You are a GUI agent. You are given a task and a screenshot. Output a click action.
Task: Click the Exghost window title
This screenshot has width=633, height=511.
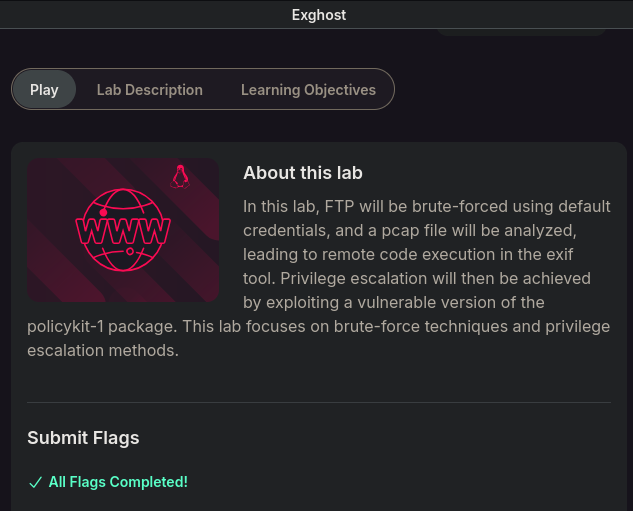[319, 14]
